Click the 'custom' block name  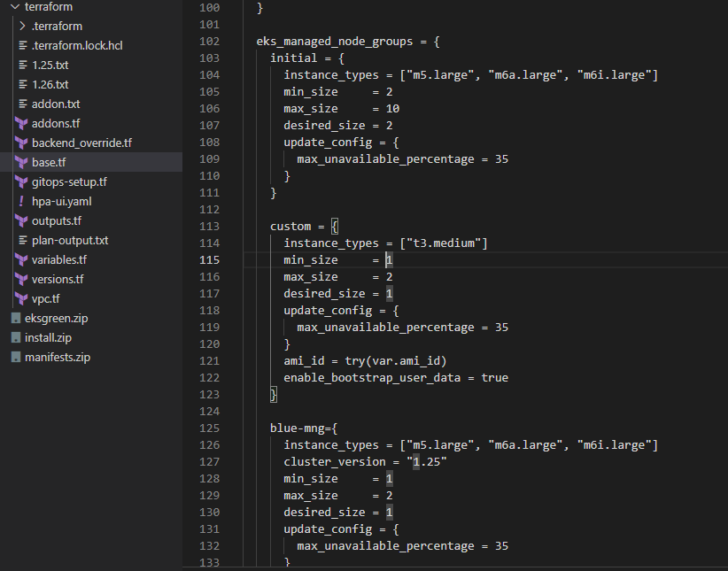point(290,227)
